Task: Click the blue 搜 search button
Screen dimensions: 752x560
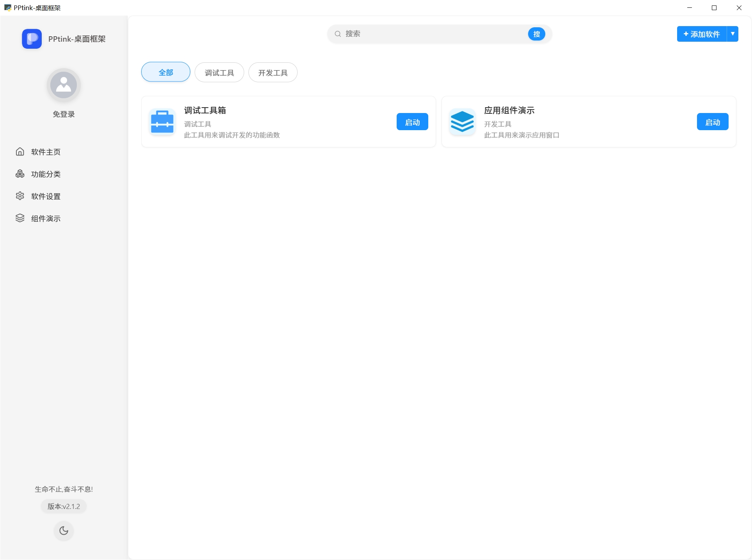Action: click(537, 34)
